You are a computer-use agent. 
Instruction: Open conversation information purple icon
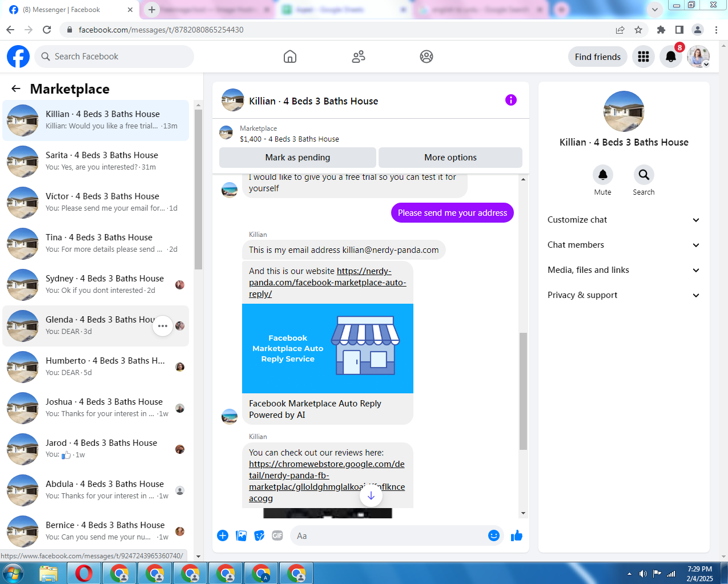coord(511,100)
